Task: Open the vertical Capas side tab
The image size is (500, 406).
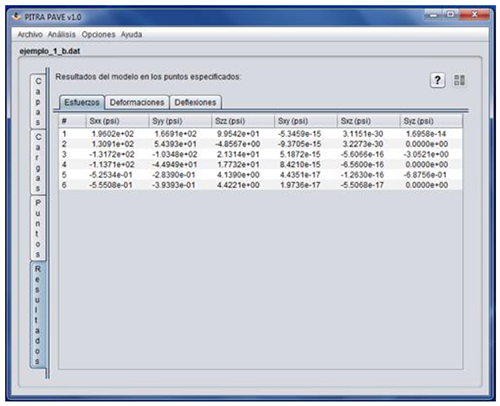Action: pos(38,101)
